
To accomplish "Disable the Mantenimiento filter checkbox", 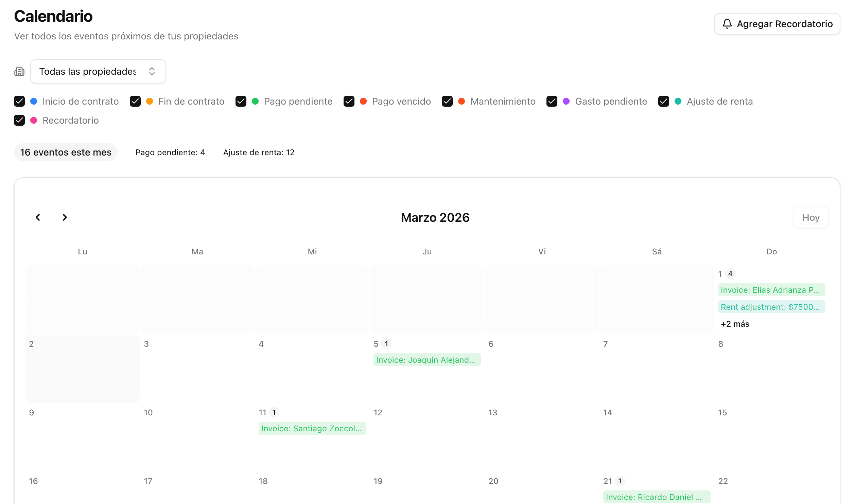I will pos(447,101).
